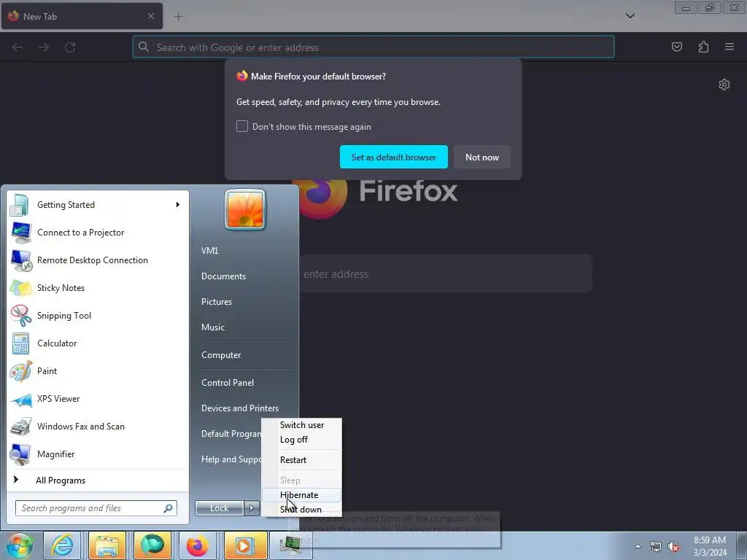The image size is (747, 560).
Task: Dismiss prompt with Not now
Action: coord(481,157)
